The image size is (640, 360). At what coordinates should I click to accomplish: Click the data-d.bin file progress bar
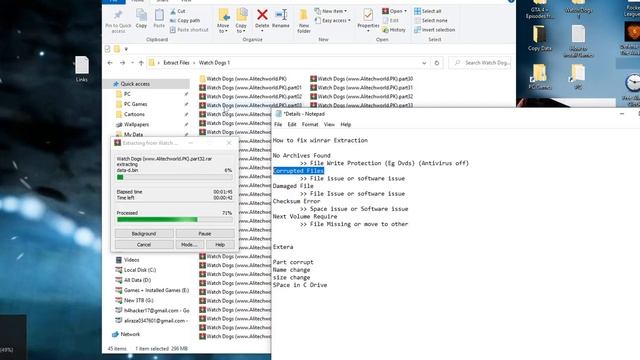click(x=175, y=177)
